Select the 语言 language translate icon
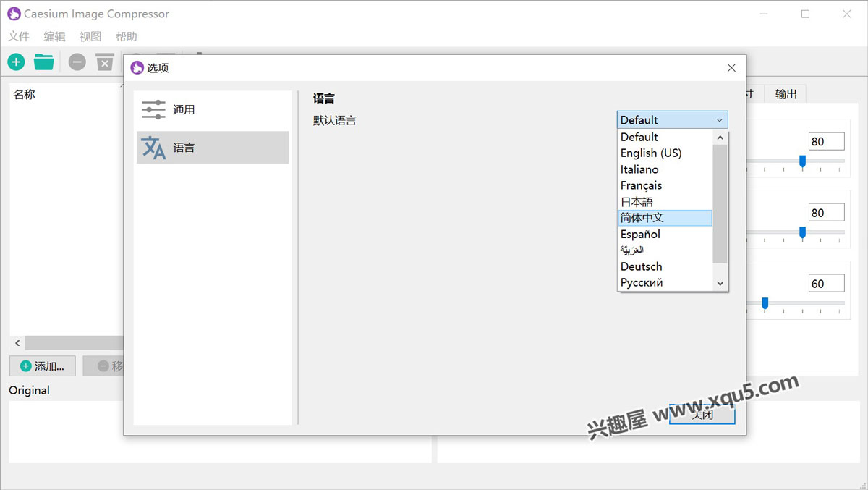868x490 pixels. 153,148
